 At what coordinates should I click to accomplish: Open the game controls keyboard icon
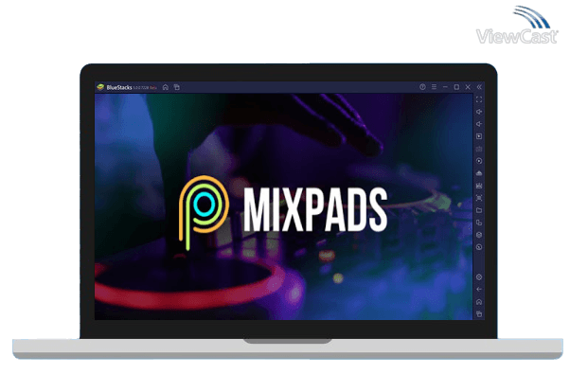pyautogui.click(x=479, y=149)
